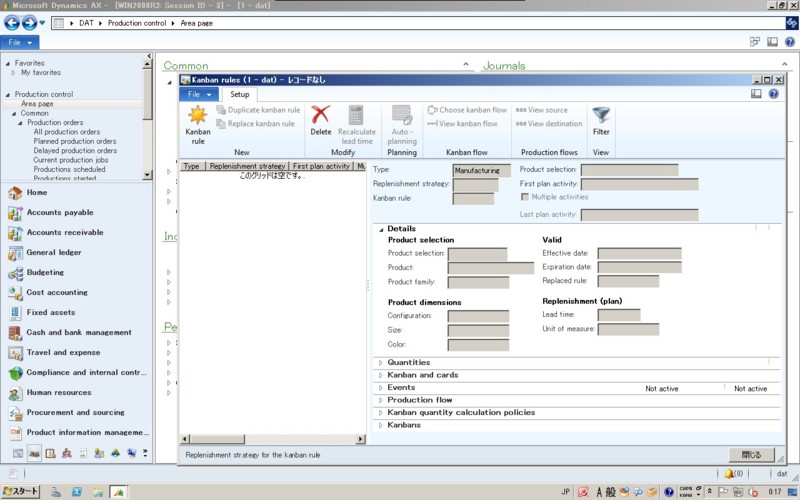Click View source
The width and height of the screenshot is (800, 500).
[542, 110]
